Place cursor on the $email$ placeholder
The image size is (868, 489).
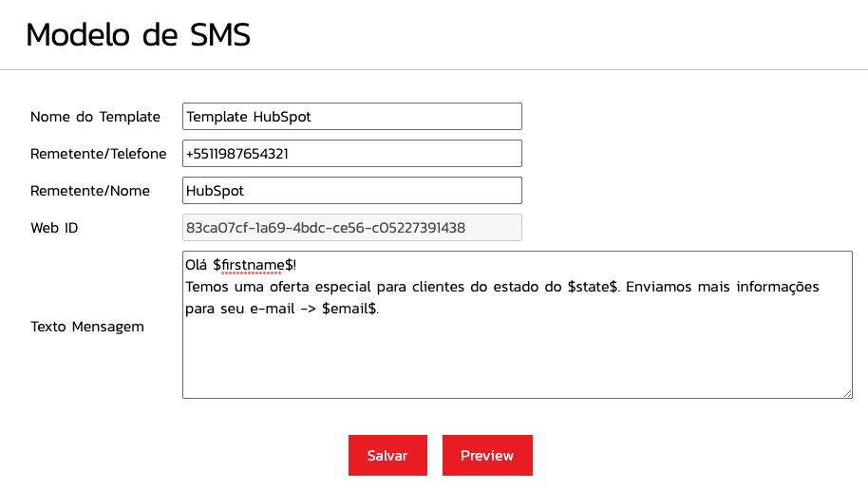[x=350, y=309]
